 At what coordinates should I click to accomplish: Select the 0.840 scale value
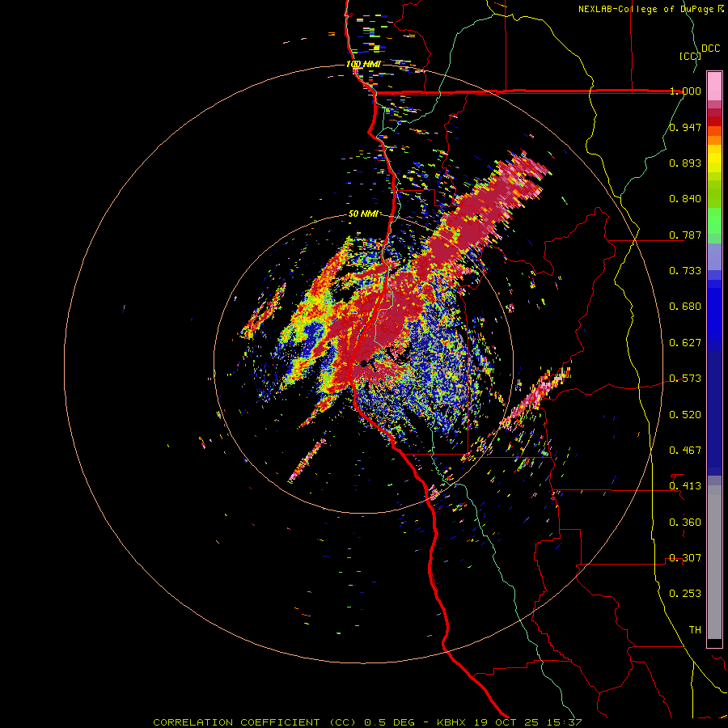(685, 199)
